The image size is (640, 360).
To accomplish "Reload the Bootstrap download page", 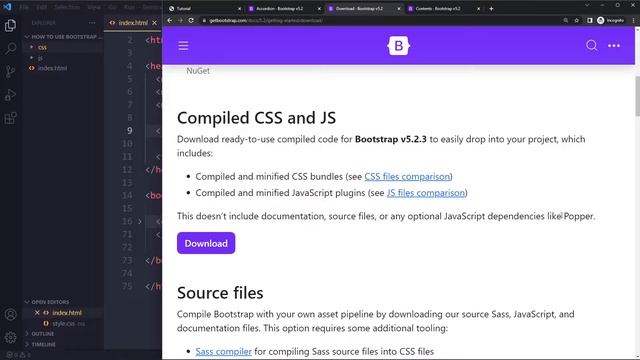I will 191,20.
